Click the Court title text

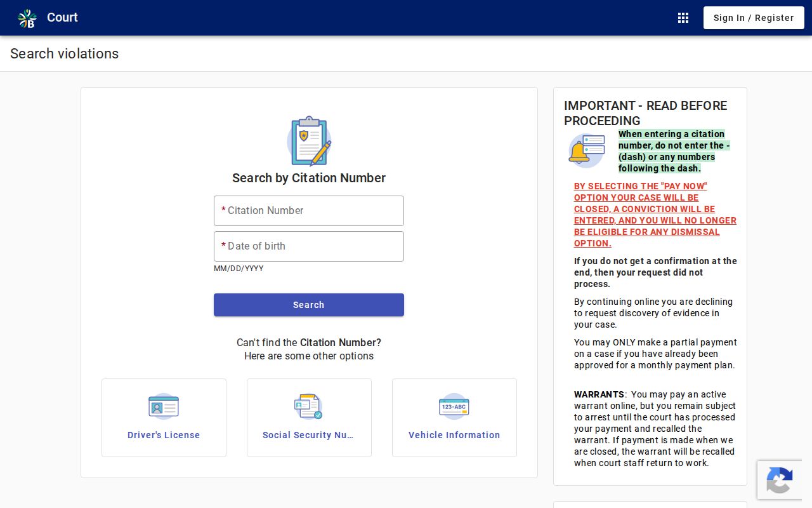click(x=62, y=18)
